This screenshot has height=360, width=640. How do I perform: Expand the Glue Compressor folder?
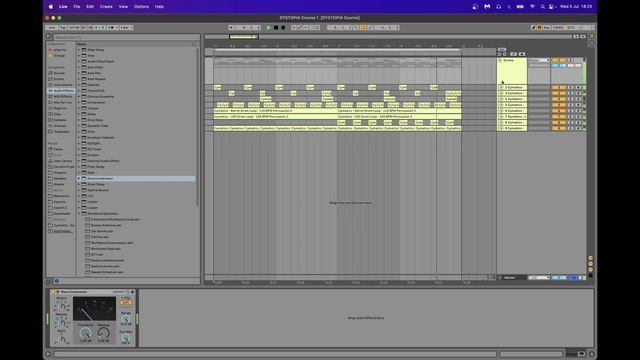click(x=79, y=178)
